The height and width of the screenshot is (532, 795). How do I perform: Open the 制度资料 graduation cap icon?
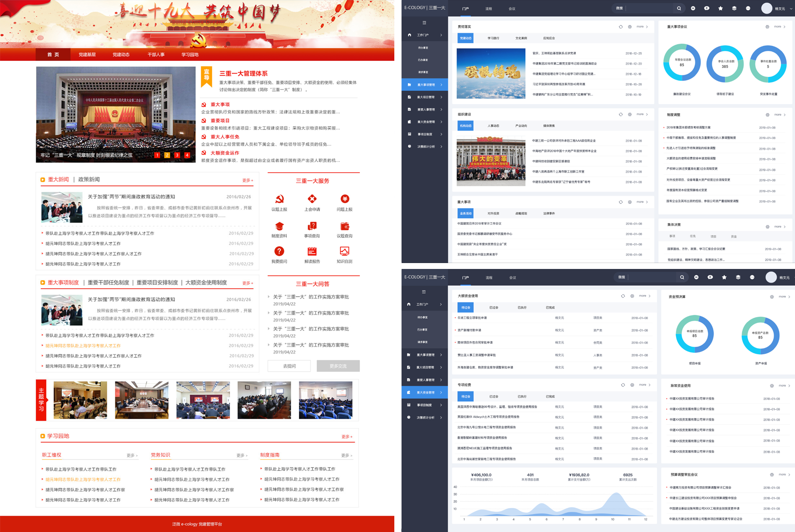(279, 226)
